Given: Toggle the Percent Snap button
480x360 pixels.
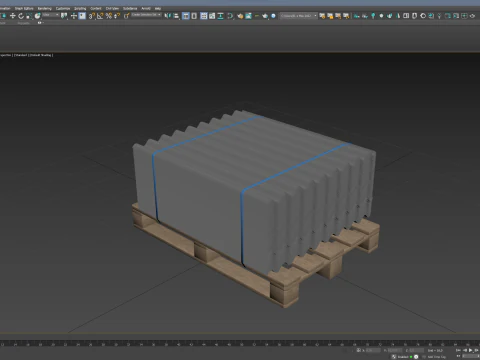Looking at the screenshot, I should [109, 16].
